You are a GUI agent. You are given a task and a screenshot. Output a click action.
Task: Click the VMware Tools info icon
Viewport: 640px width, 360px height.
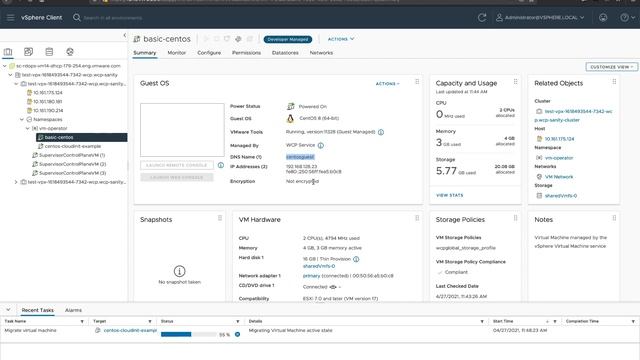381,132
